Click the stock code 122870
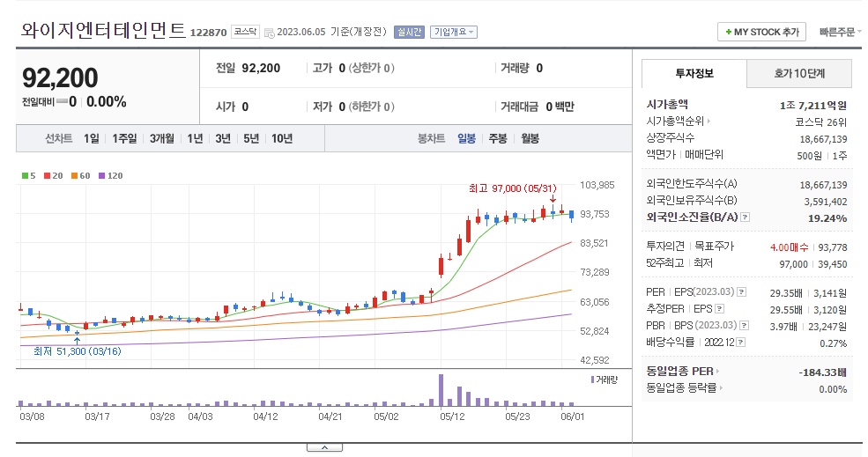868x457 pixels. pyautogui.click(x=208, y=33)
